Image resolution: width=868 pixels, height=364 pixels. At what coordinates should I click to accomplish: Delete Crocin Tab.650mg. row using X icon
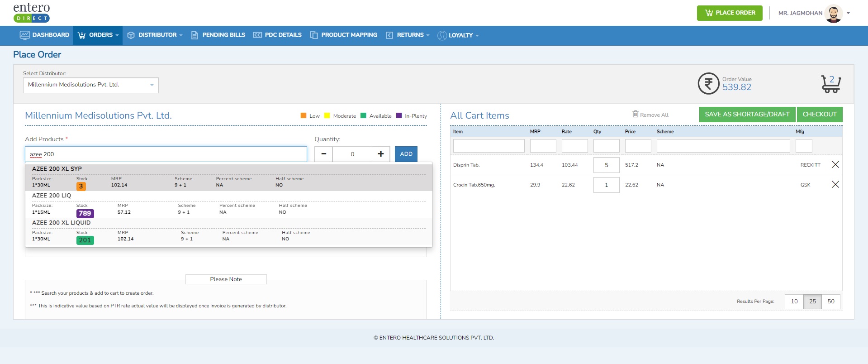coord(835,185)
